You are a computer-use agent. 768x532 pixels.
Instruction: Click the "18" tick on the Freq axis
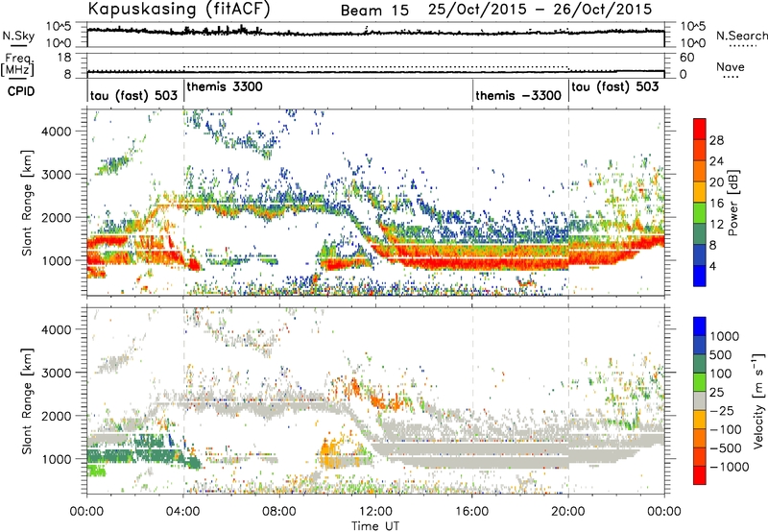(63, 58)
